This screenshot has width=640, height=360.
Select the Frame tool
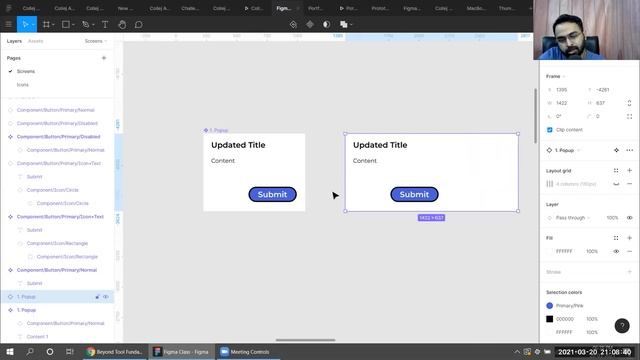(x=46, y=24)
